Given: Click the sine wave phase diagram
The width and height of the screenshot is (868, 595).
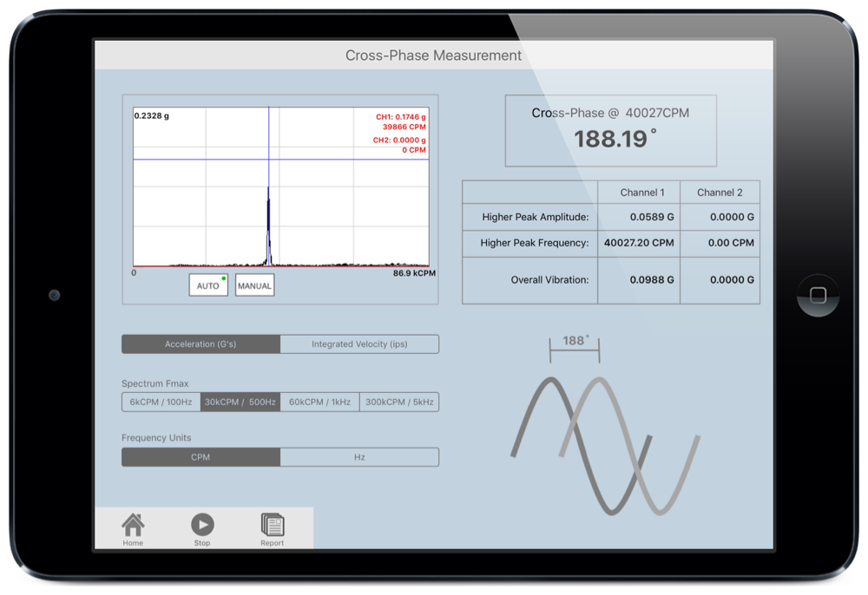Looking at the screenshot, I should [x=605, y=444].
